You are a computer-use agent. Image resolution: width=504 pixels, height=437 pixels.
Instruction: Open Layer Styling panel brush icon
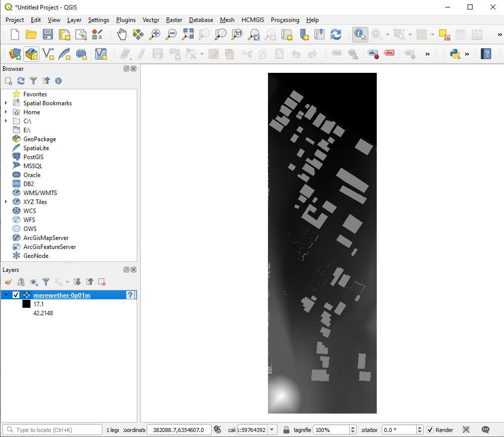coord(8,282)
